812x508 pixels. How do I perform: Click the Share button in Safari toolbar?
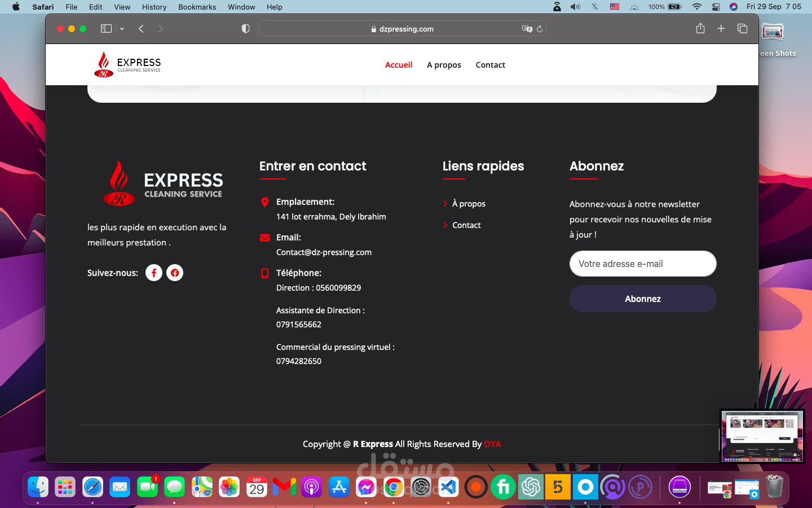click(700, 28)
